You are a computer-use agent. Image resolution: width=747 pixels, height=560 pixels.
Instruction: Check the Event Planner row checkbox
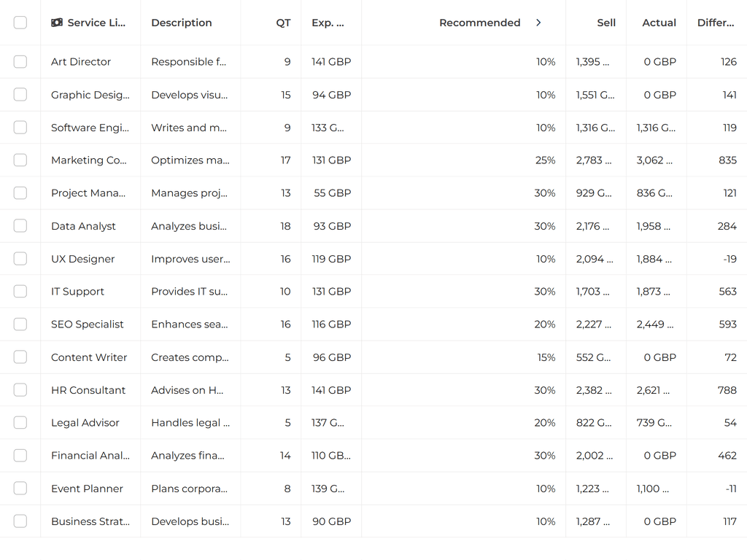click(20, 489)
